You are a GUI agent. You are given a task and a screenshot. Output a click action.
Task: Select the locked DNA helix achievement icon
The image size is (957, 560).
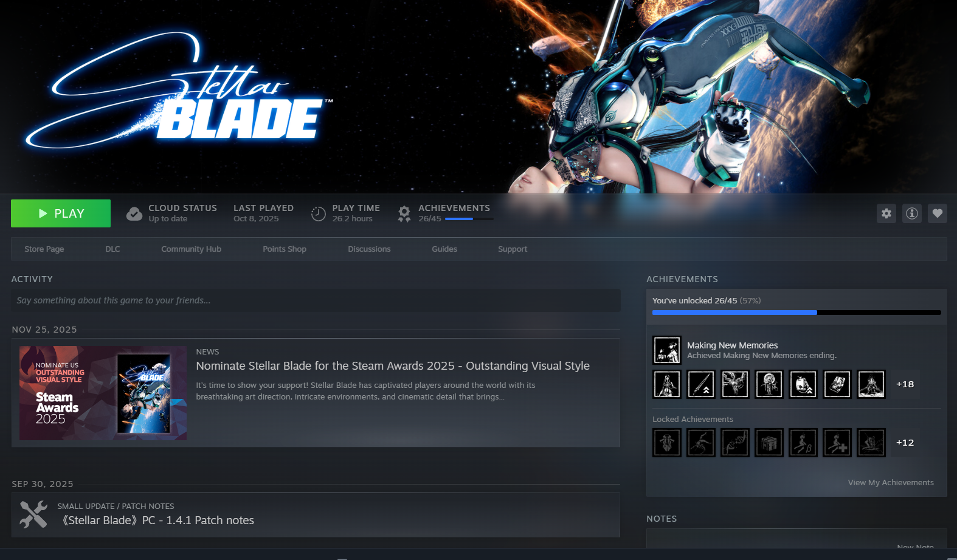pyautogui.click(x=735, y=443)
